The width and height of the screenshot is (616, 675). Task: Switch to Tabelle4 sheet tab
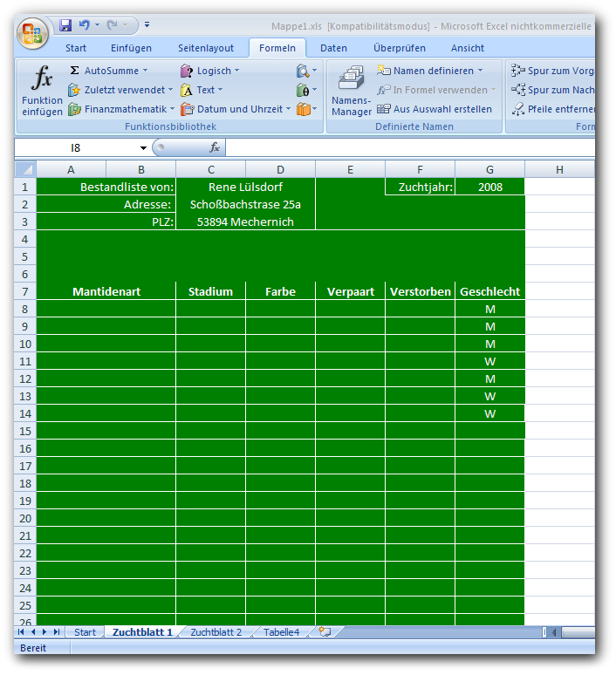281,632
